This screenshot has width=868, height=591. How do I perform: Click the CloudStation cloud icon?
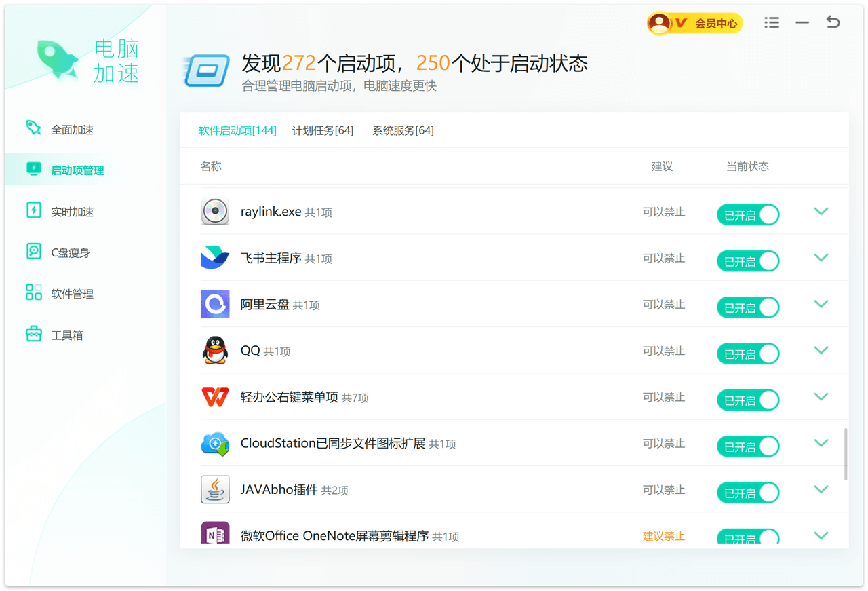pyautogui.click(x=215, y=444)
